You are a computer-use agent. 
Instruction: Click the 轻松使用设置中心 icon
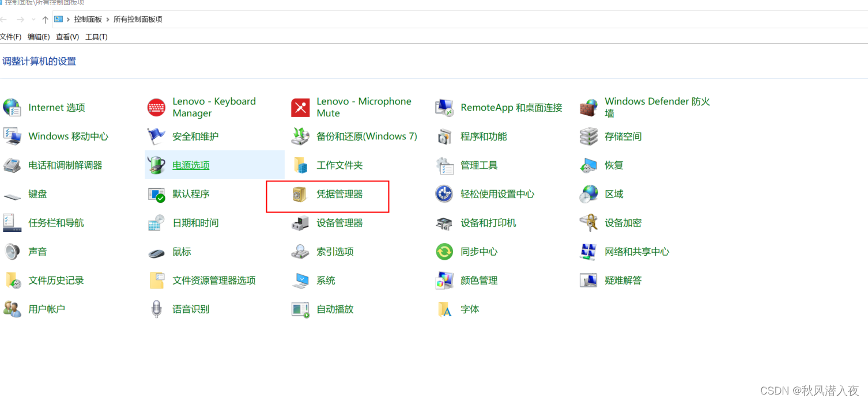444,194
